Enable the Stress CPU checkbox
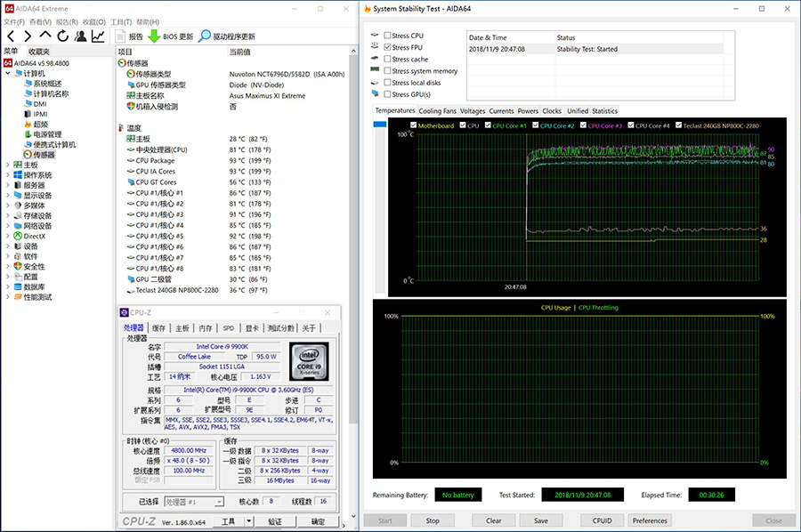The width and height of the screenshot is (801, 532). coord(387,36)
